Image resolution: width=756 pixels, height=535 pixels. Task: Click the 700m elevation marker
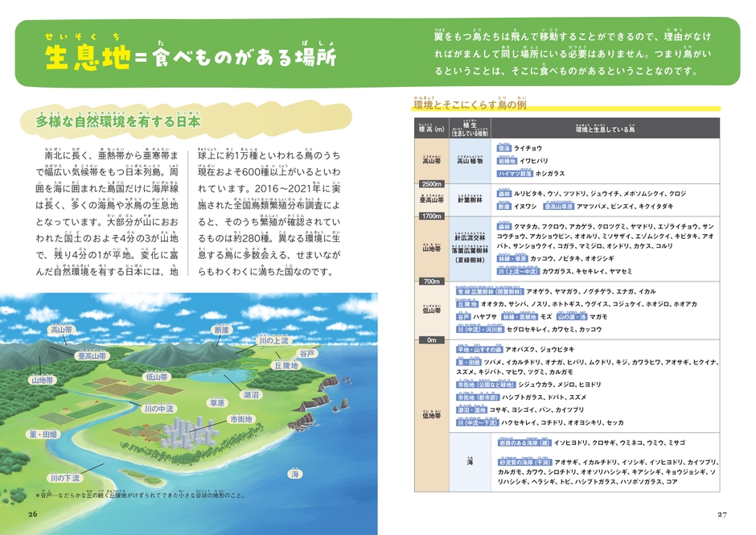point(432,282)
